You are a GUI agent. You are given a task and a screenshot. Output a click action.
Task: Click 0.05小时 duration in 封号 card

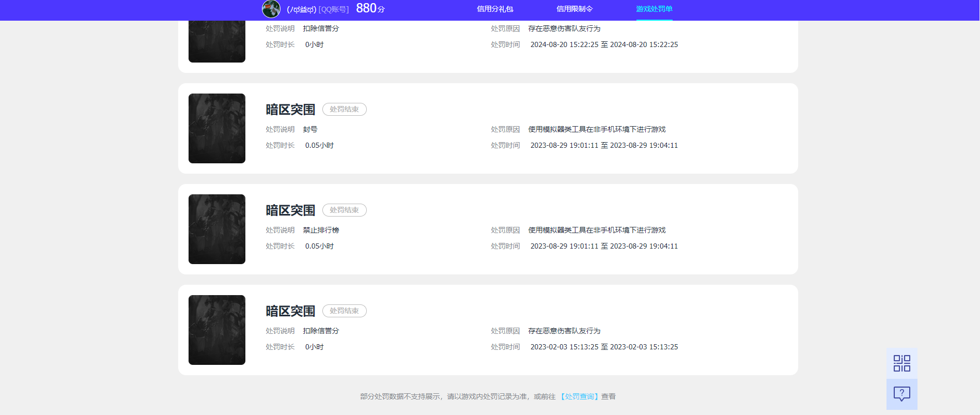click(319, 145)
